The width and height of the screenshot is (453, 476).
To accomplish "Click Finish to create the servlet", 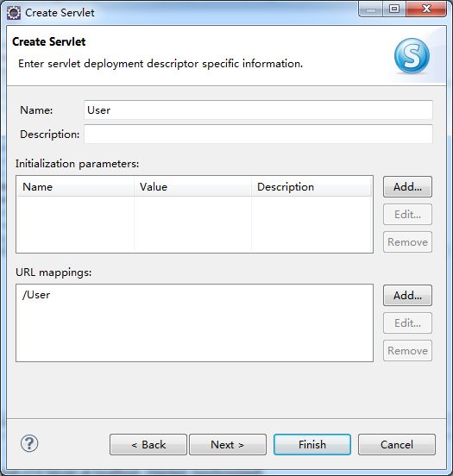I will point(312,444).
